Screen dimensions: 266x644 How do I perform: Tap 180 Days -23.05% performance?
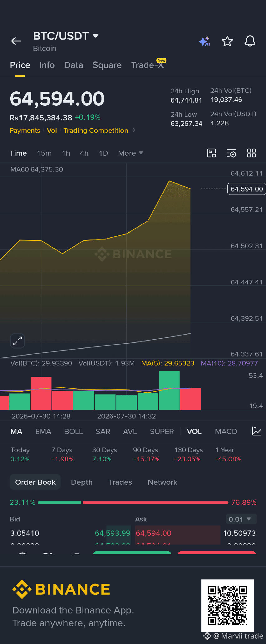tap(189, 454)
